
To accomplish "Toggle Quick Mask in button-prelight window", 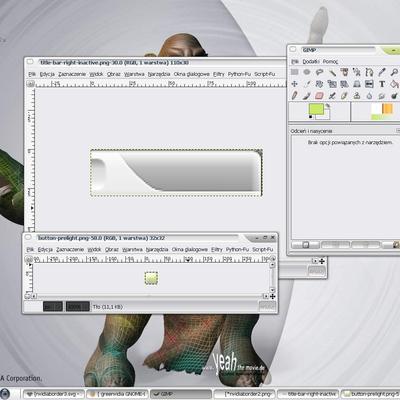I will [28, 296].
